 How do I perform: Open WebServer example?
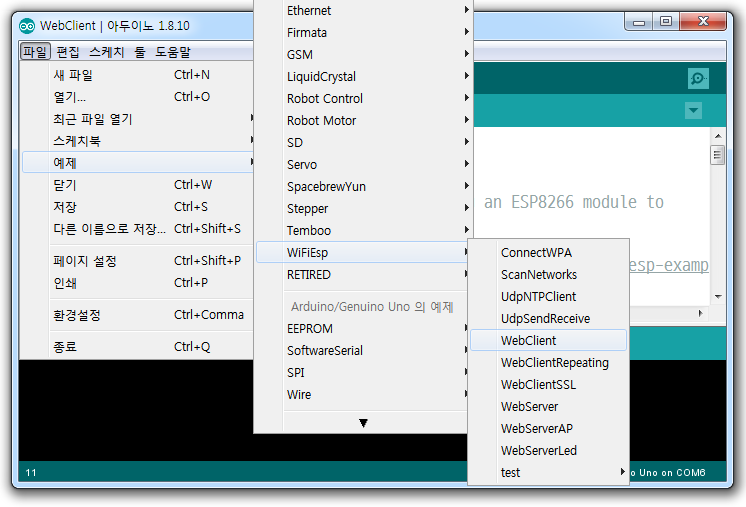pos(549,406)
